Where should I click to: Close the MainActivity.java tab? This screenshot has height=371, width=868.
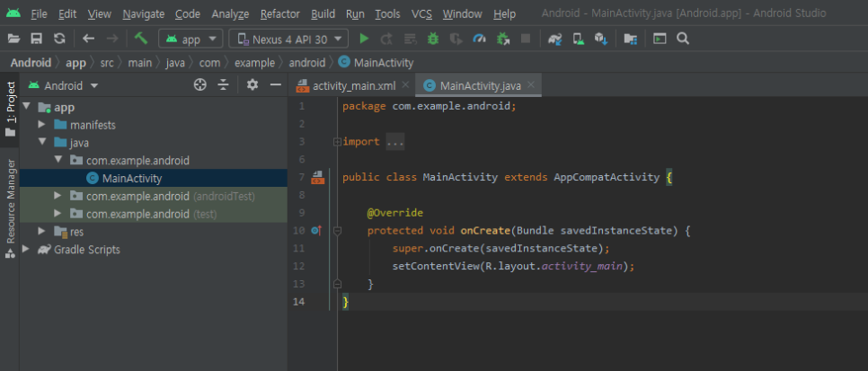[531, 84]
